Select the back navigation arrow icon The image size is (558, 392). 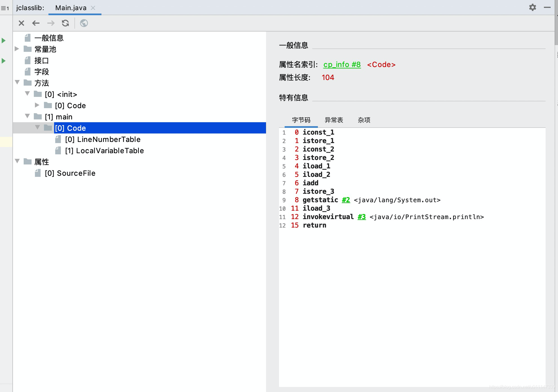tap(36, 23)
